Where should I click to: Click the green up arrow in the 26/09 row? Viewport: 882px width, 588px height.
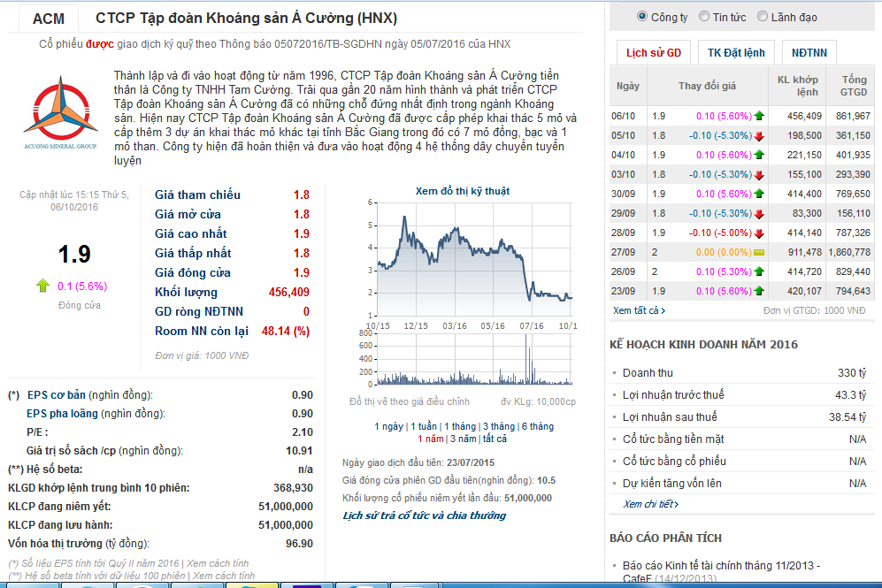759,271
